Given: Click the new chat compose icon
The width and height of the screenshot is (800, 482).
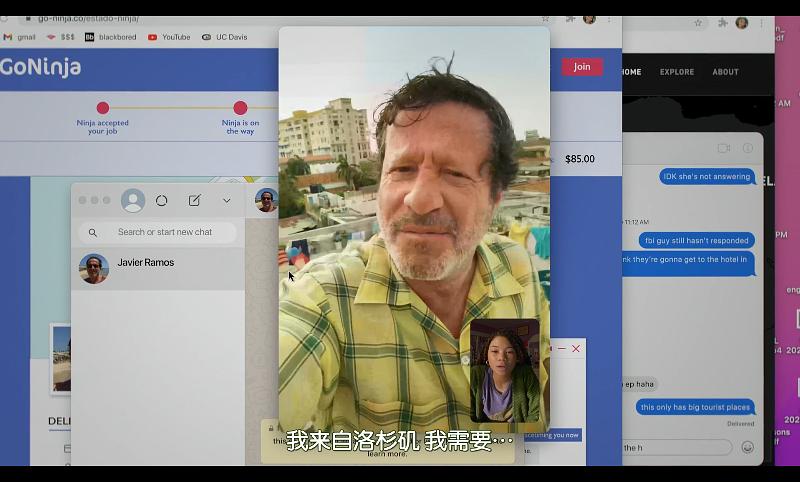Looking at the screenshot, I should (194, 201).
